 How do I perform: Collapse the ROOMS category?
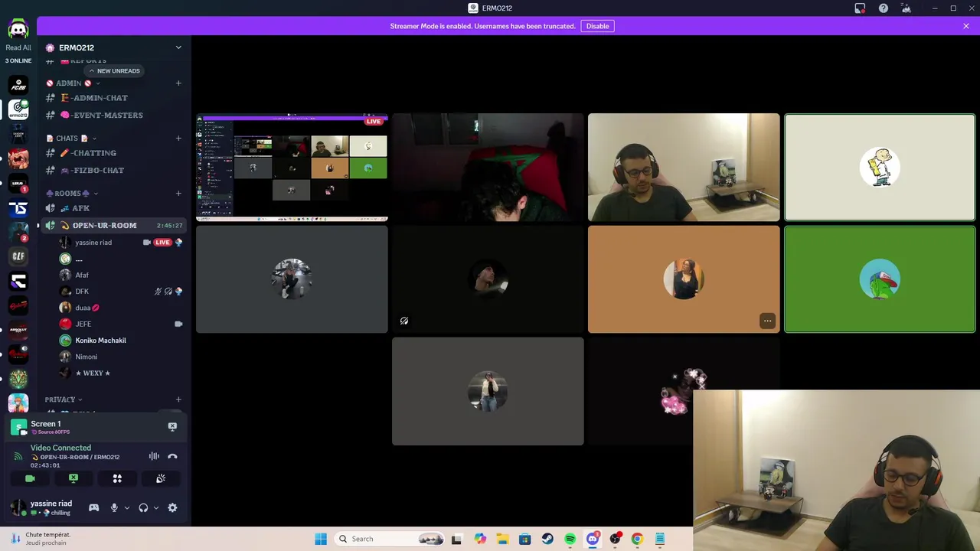[71, 194]
